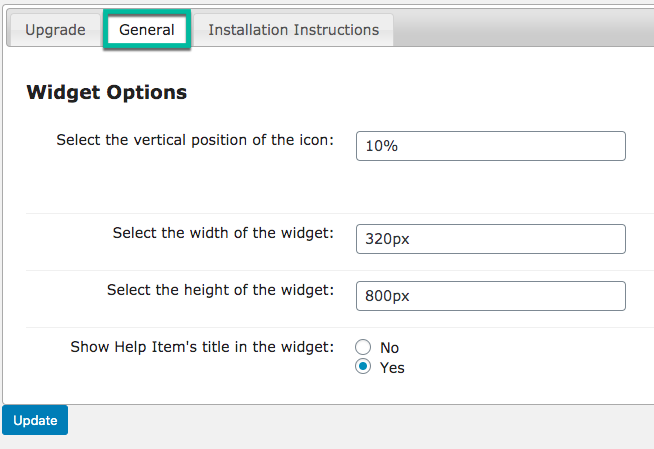Viewport: 654px width, 449px height.
Task: Click the "No" label text
Action: [x=389, y=348]
